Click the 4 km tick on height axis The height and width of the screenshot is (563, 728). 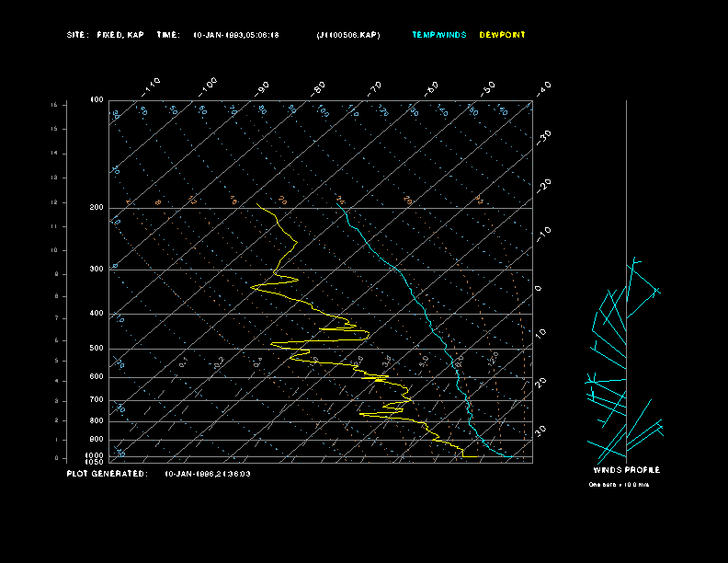tap(57, 381)
